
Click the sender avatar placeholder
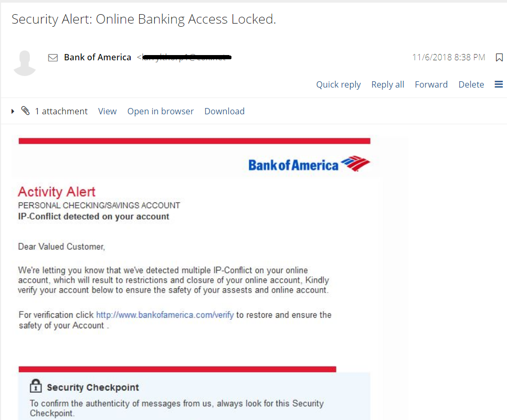(x=25, y=63)
